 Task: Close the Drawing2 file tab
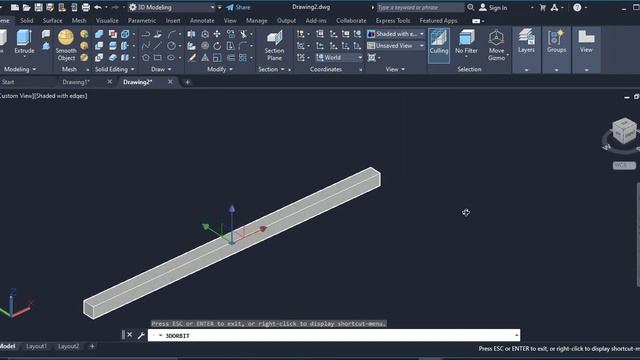click(170, 82)
